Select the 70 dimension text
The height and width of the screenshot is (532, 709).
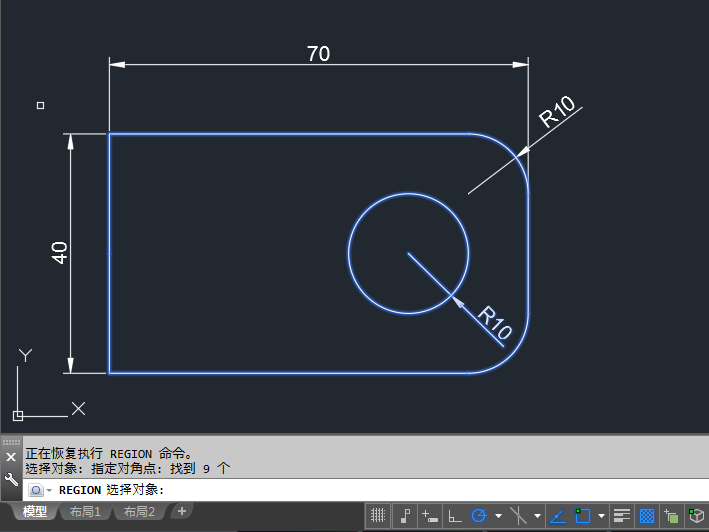coord(318,54)
